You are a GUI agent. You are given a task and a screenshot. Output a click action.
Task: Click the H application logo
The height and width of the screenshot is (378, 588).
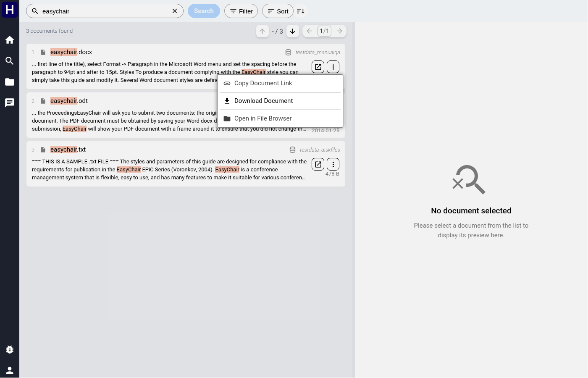tap(10, 9)
